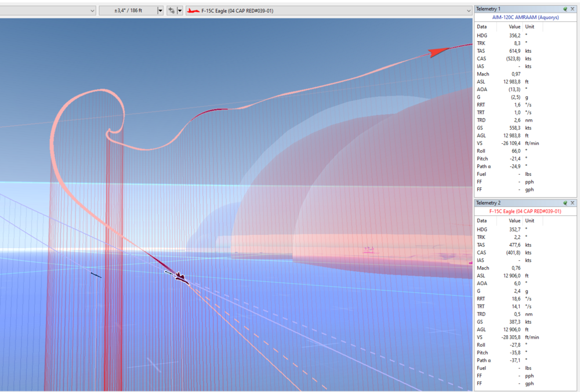The image size is (580, 392).
Task: Click the red aircraft icon in object selector
Action: tap(193, 10)
